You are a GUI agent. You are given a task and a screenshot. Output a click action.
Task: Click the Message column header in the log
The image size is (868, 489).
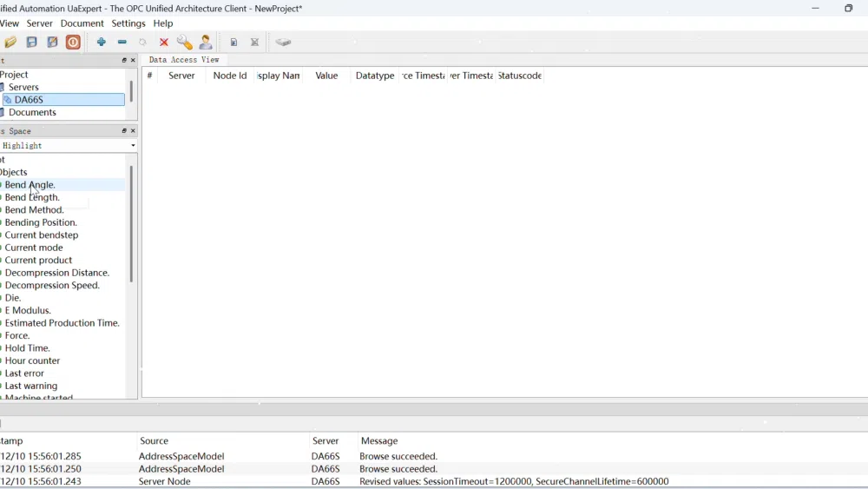[379, 441]
